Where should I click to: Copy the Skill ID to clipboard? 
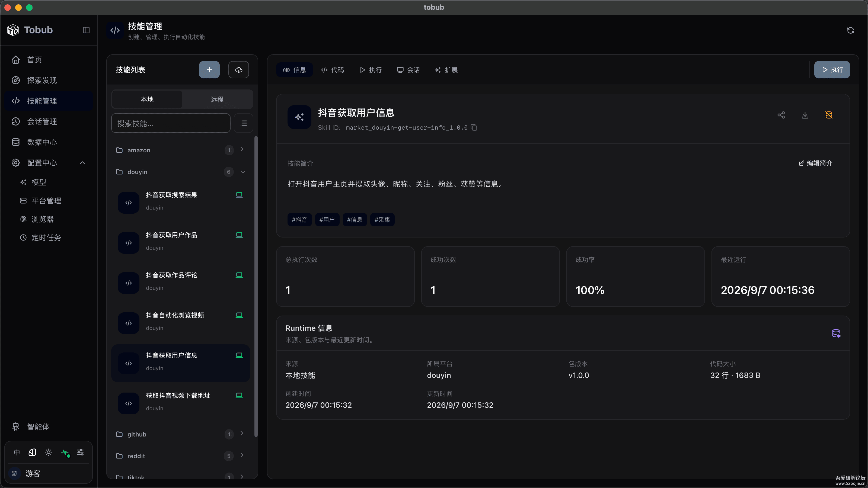click(474, 127)
